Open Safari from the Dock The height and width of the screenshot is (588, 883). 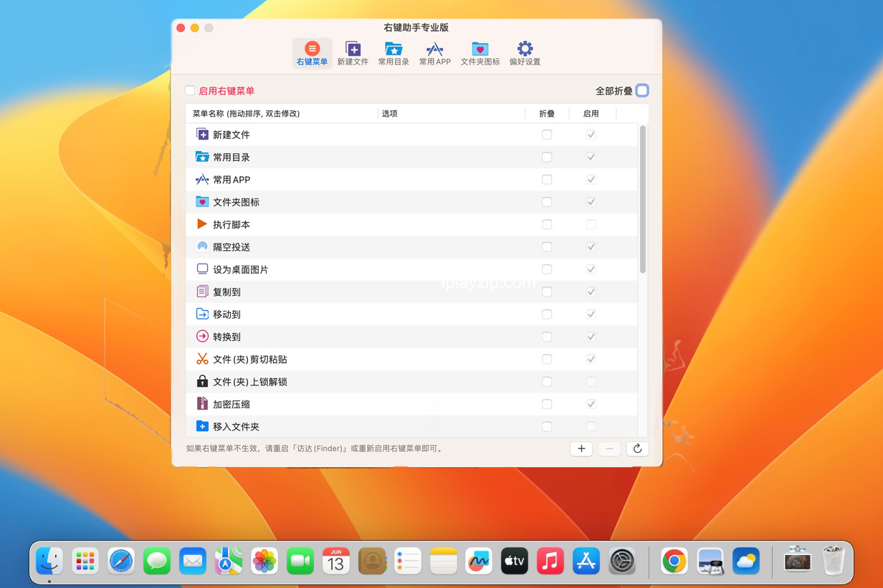click(121, 562)
